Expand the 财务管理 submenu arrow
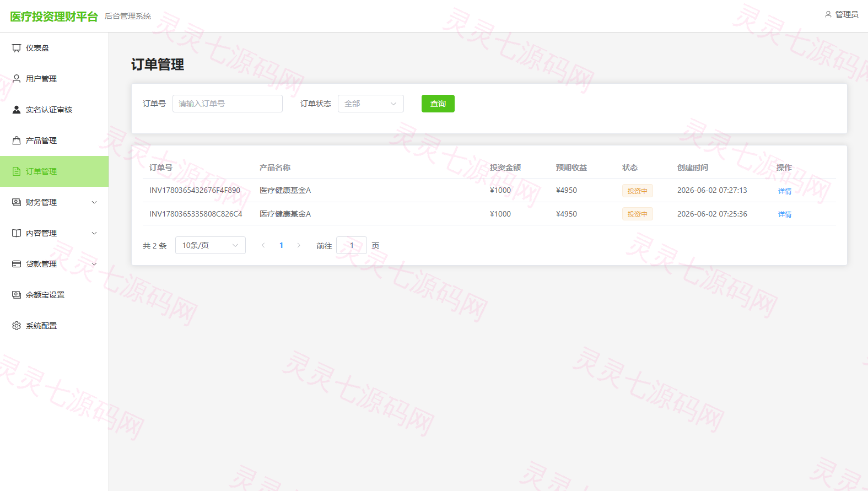The image size is (868, 491). (x=94, y=202)
